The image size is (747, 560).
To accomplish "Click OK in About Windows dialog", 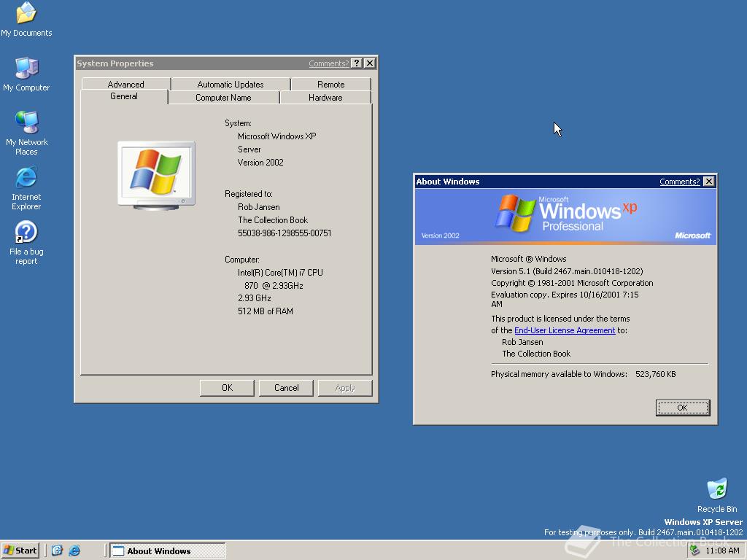I will tap(683, 408).
